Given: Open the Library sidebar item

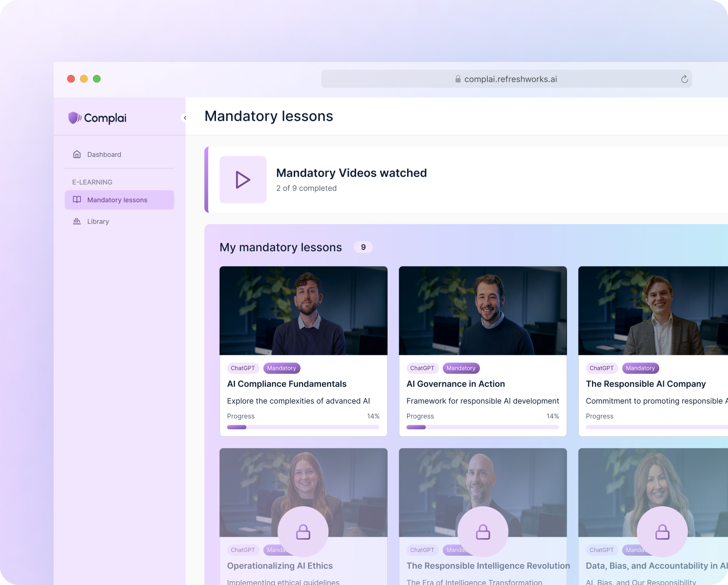Looking at the screenshot, I should point(98,222).
